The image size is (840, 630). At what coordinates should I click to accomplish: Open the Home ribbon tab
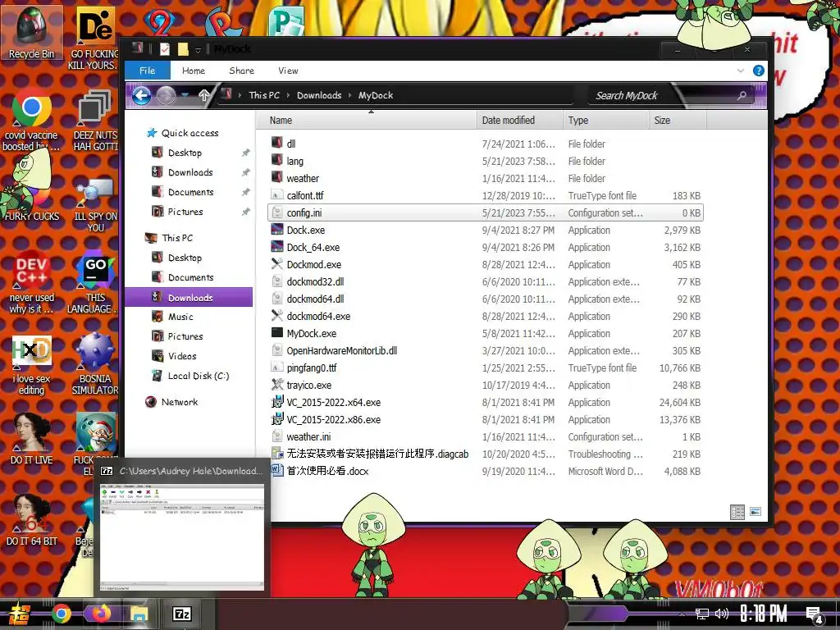click(194, 71)
